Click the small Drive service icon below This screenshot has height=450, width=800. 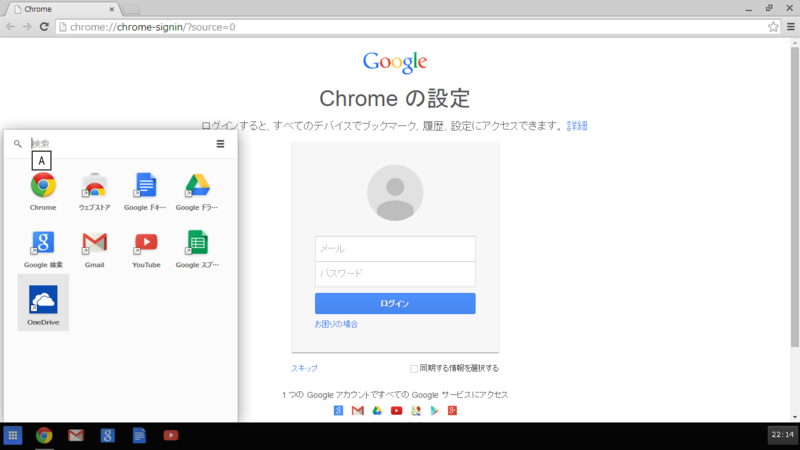pyautogui.click(x=377, y=410)
